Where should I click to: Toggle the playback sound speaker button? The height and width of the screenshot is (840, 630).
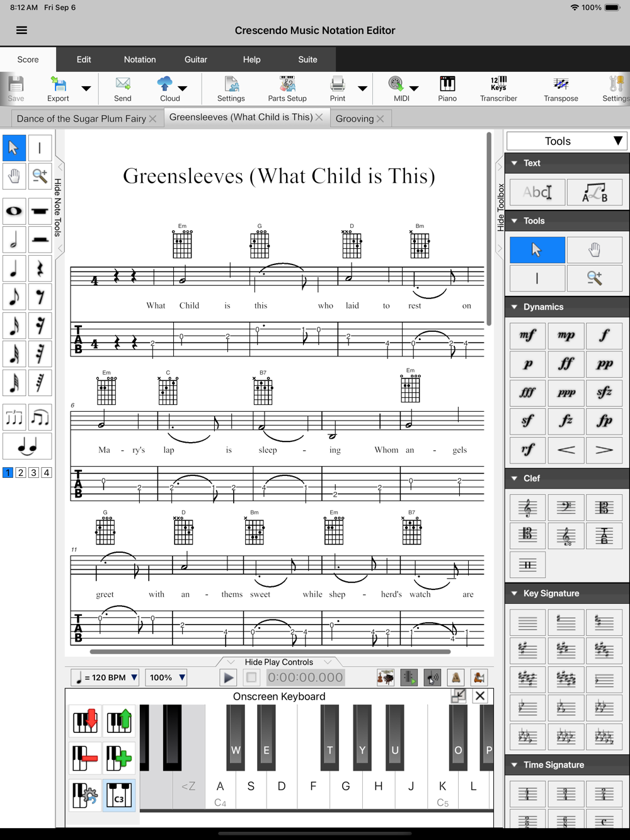click(x=432, y=678)
